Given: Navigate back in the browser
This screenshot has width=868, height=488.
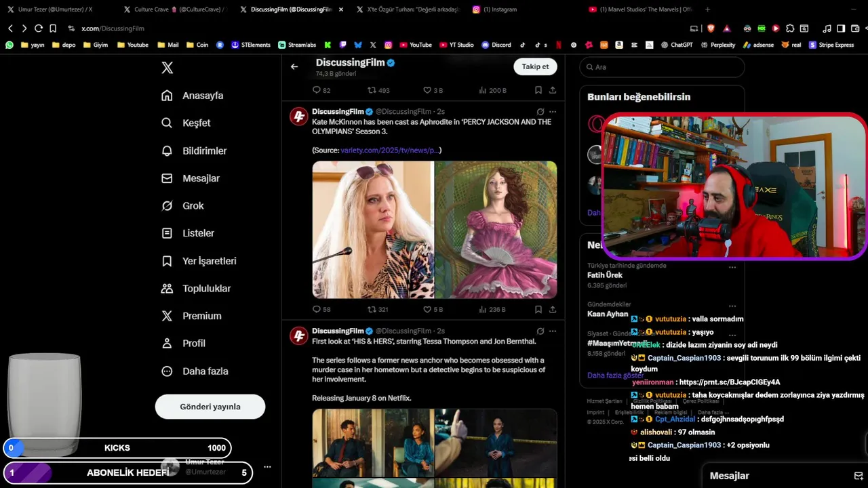Looking at the screenshot, I should pyautogui.click(x=10, y=28).
